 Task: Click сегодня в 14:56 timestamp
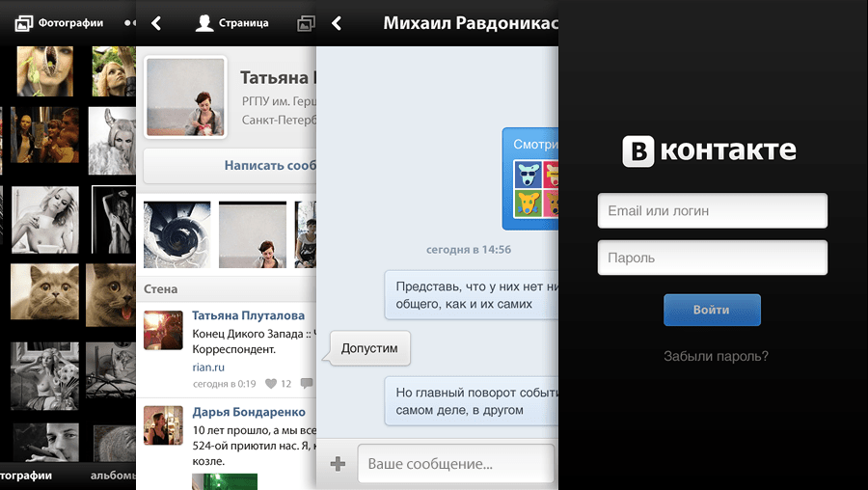[469, 250]
